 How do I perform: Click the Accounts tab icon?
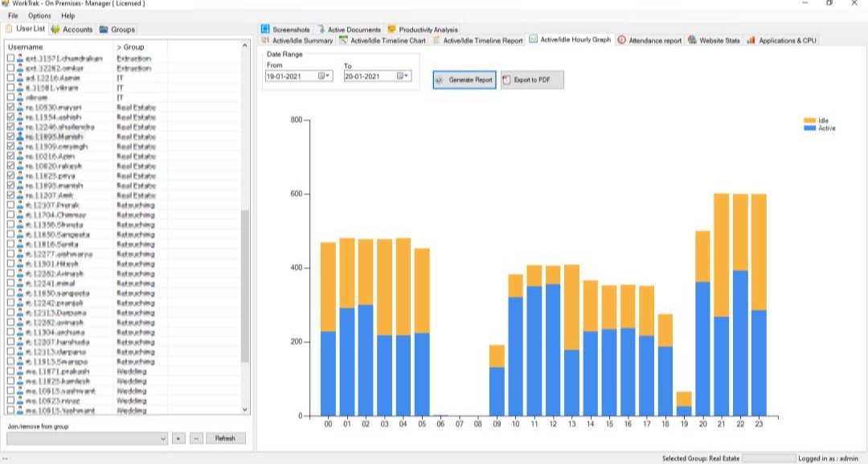pyautogui.click(x=55, y=29)
